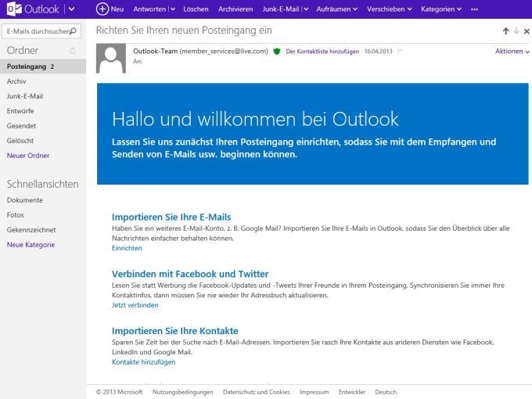Screen dimensions: 532x399
Task: Click the Outlook-Team sender name
Action: coord(155,51)
